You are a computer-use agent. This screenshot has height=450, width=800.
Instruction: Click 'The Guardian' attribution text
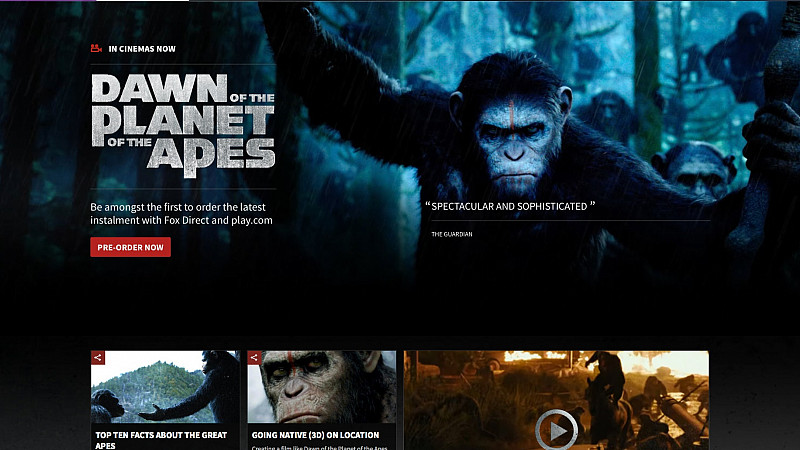point(452,234)
